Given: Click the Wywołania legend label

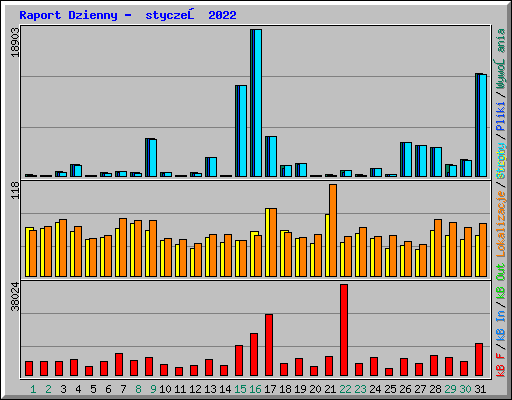Looking at the screenshot, I should 501,59.
